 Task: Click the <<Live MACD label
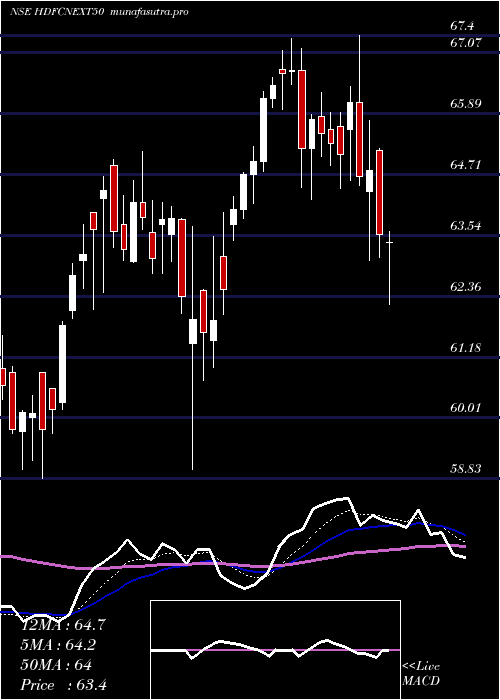[421, 674]
